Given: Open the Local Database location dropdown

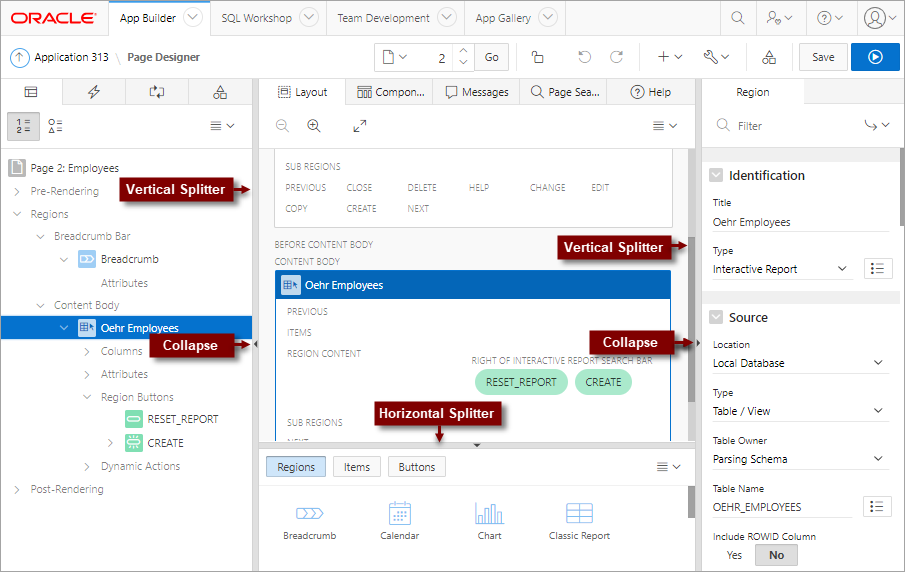Looking at the screenshot, I should coord(800,363).
